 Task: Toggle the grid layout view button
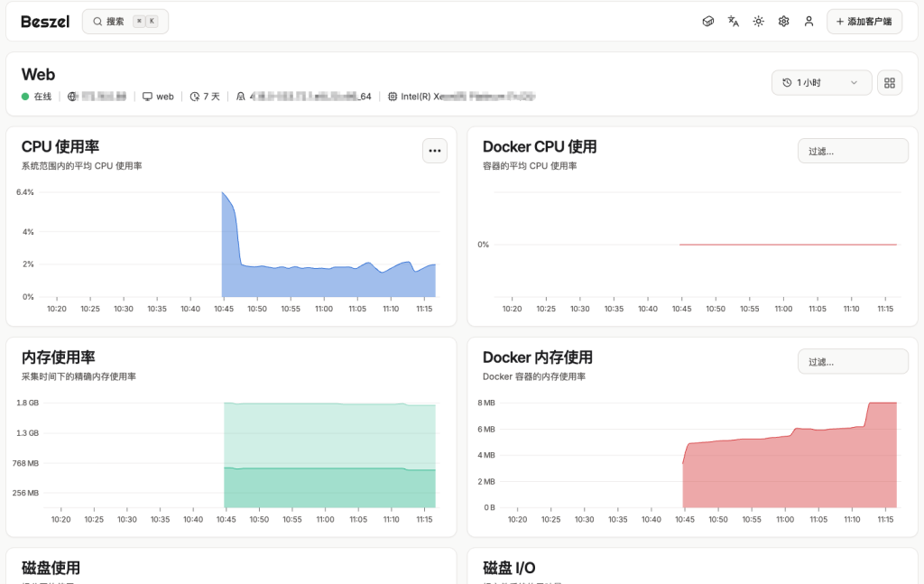pyautogui.click(x=890, y=83)
